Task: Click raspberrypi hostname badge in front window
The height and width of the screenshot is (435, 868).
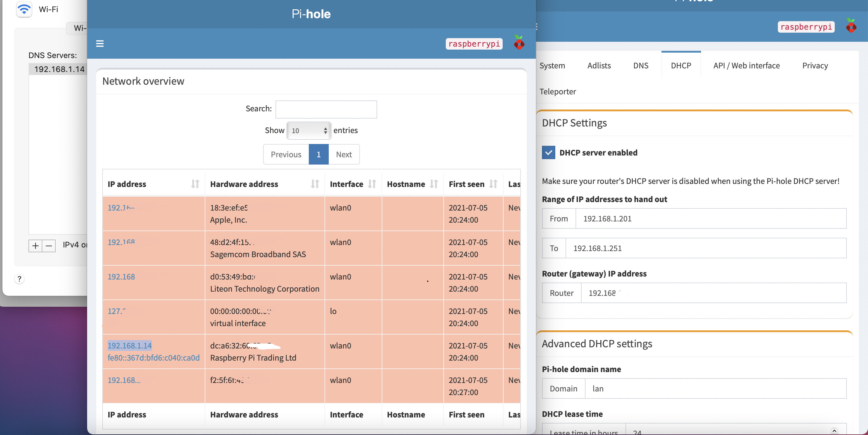Action: (474, 44)
